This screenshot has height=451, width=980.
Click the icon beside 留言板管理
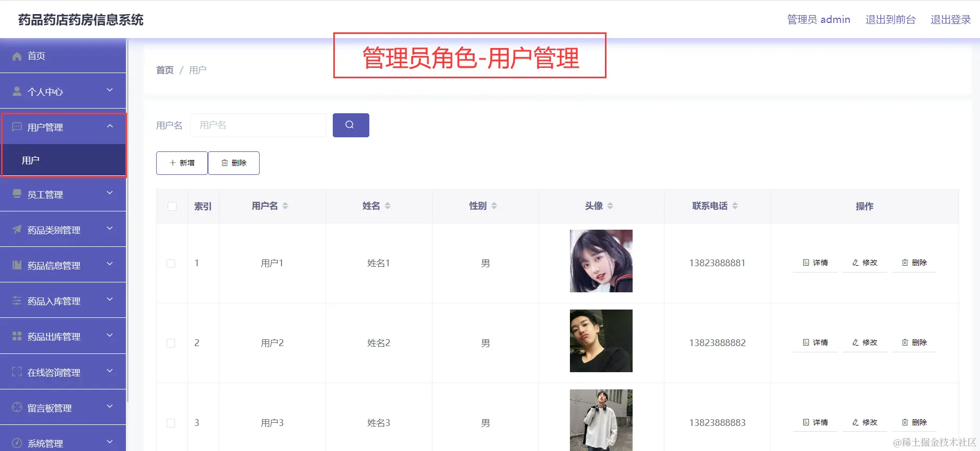point(17,408)
